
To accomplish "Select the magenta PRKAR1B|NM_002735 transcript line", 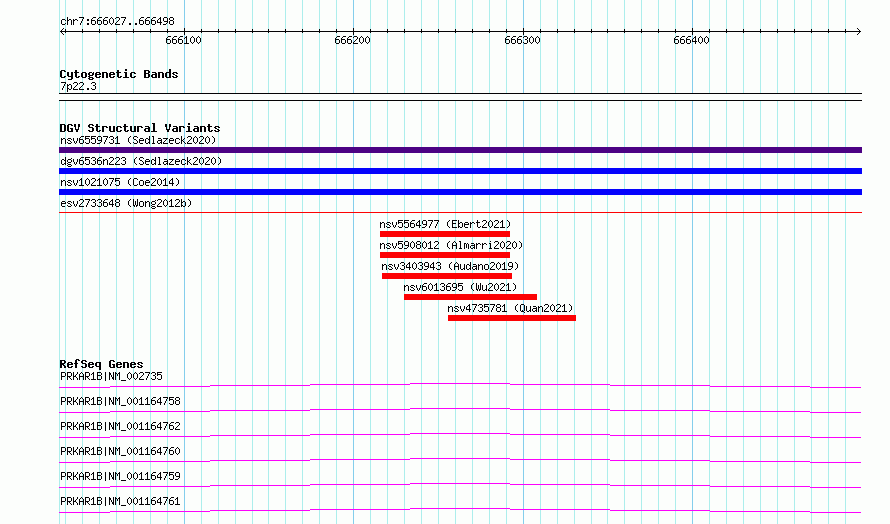I will pyautogui.click(x=460, y=385).
